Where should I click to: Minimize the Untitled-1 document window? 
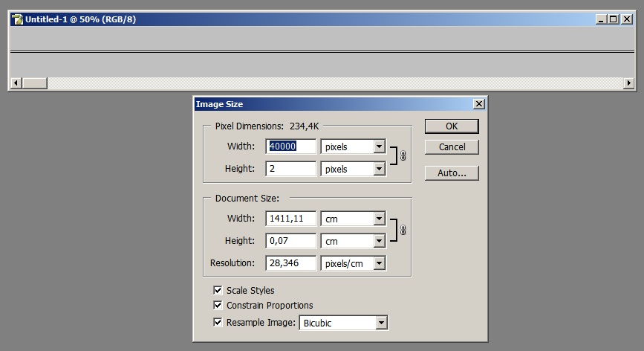601,20
